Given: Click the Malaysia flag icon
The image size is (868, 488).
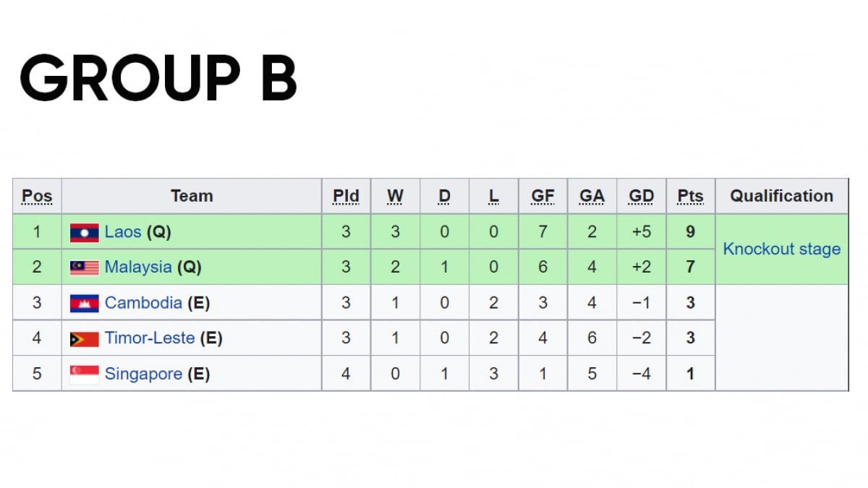Looking at the screenshot, I should 84,268.
